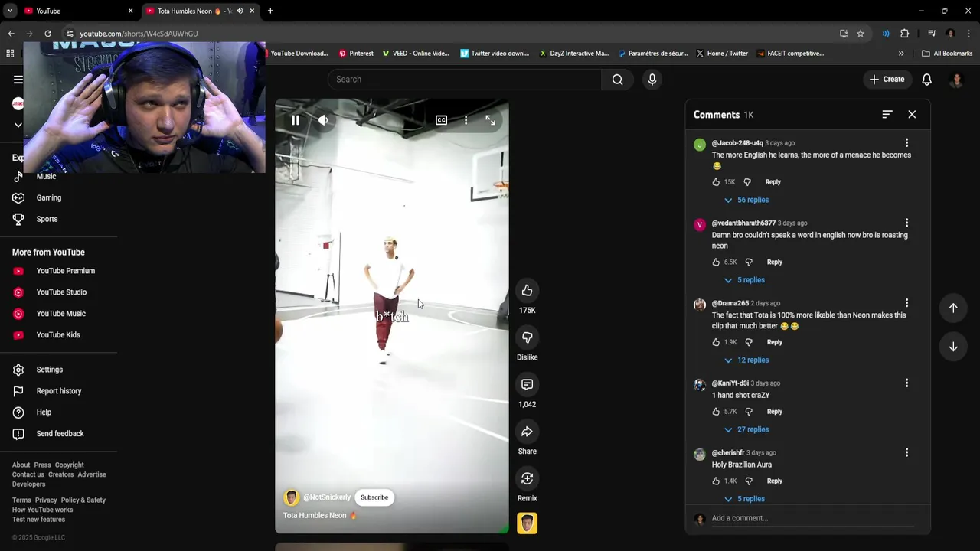
Task: Bookmark this page with the star
Action: point(861,34)
